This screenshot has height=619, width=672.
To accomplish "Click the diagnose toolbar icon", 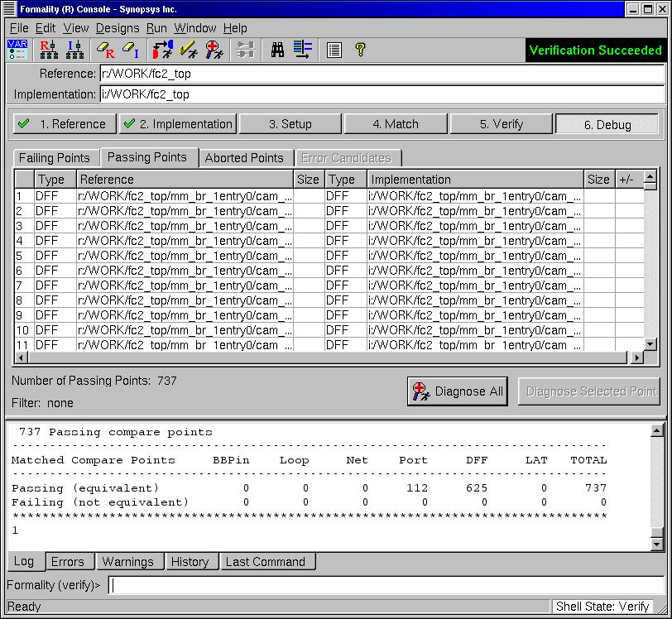I will (214, 50).
